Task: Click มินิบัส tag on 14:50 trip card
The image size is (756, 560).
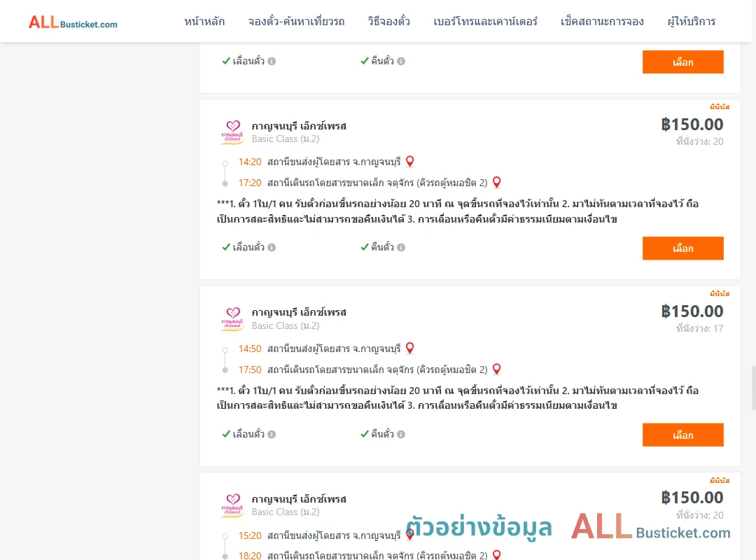Action: (720, 293)
